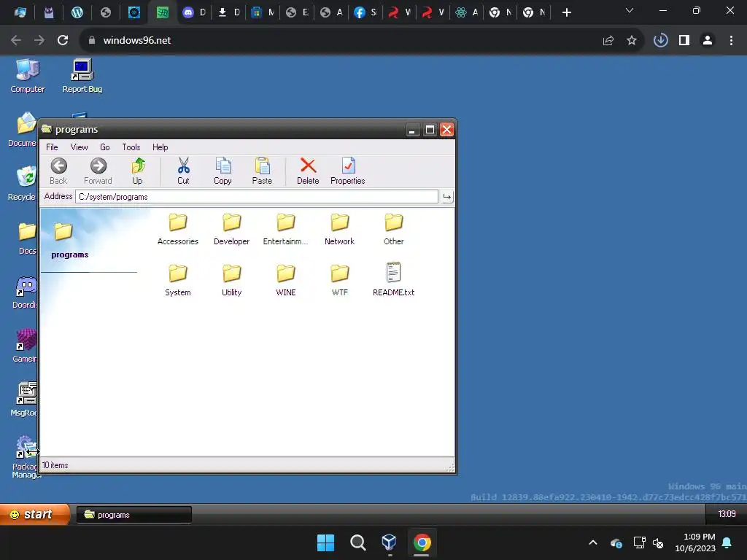This screenshot has width=747, height=560.
Task: Select the WTF folder
Action: (x=340, y=280)
